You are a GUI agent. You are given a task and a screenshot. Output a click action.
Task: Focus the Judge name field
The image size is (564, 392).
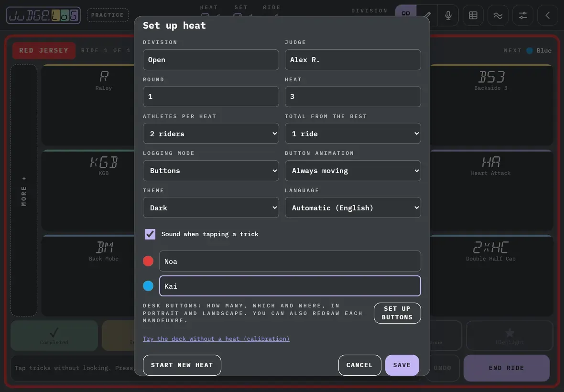coord(353,60)
